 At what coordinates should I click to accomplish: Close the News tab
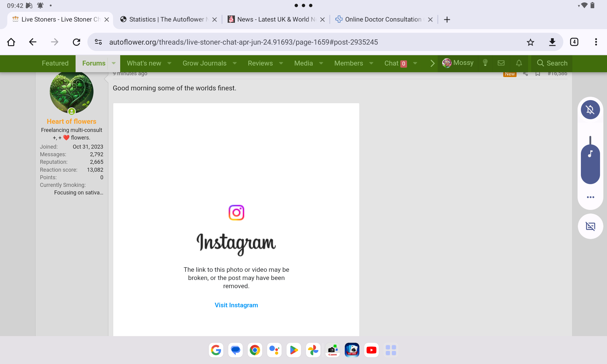tap(323, 19)
